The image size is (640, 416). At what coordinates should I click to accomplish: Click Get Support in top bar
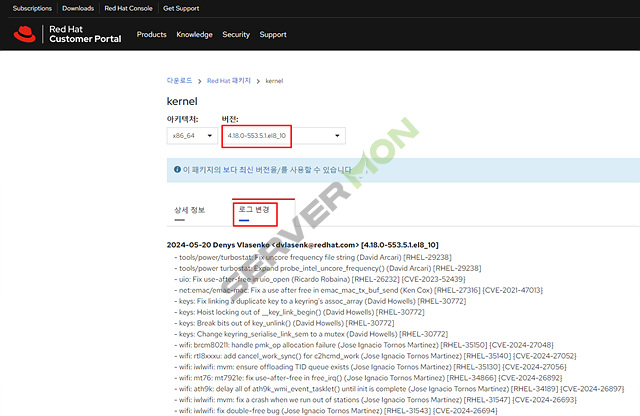pyautogui.click(x=181, y=8)
